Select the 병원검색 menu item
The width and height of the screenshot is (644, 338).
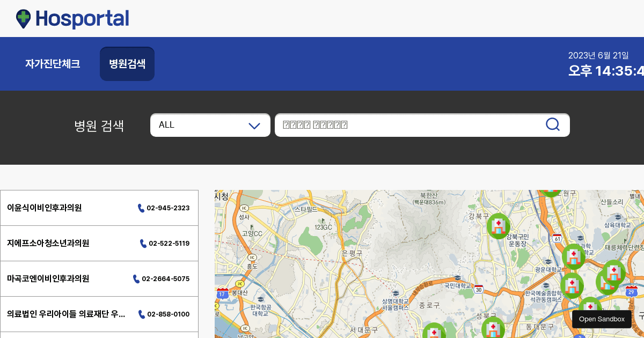tap(127, 63)
